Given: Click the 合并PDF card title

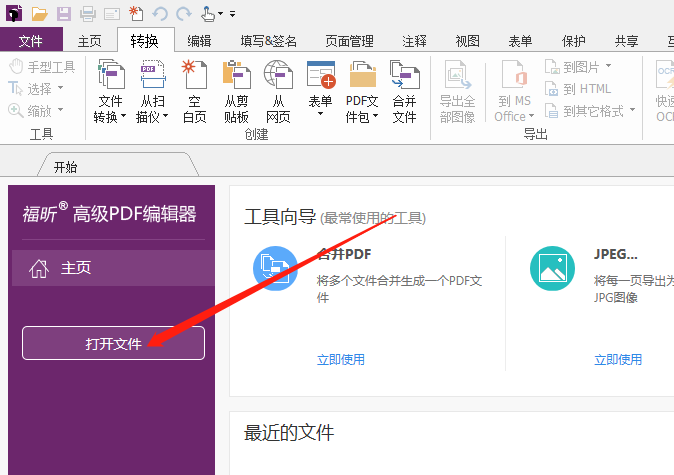Looking at the screenshot, I should pyautogui.click(x=343, y=254).
